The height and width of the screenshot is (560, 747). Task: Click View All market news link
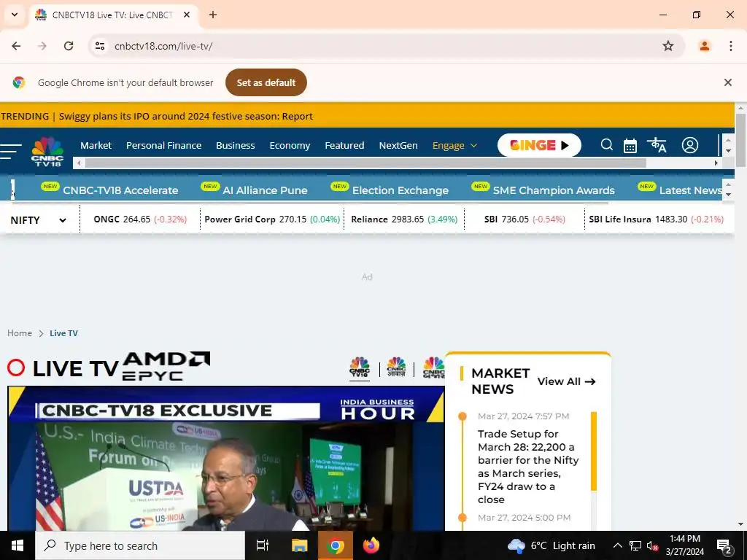click(x=566, y=381)
